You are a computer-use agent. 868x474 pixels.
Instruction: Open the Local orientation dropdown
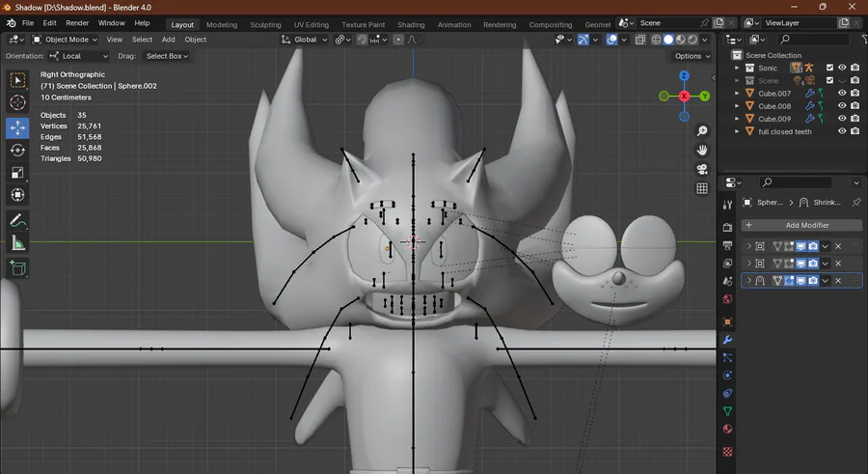coord(78,56)
